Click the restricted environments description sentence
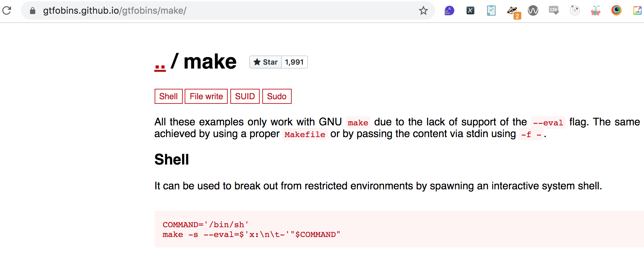The height and width of the screenshot is (269, 644). click(x=378, y=186)
